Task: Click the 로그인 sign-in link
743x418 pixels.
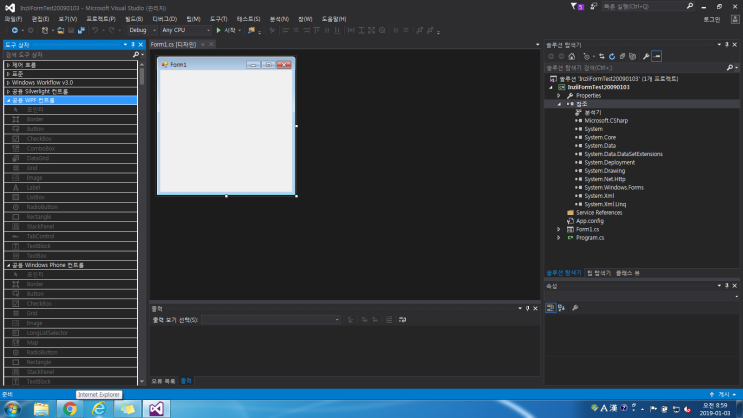Action: [x=711, y=19]
